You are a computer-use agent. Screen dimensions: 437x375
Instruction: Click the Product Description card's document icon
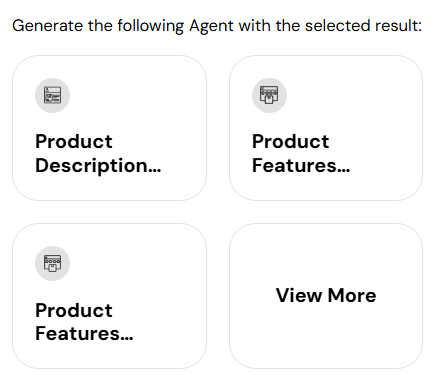tap(52, 95)
